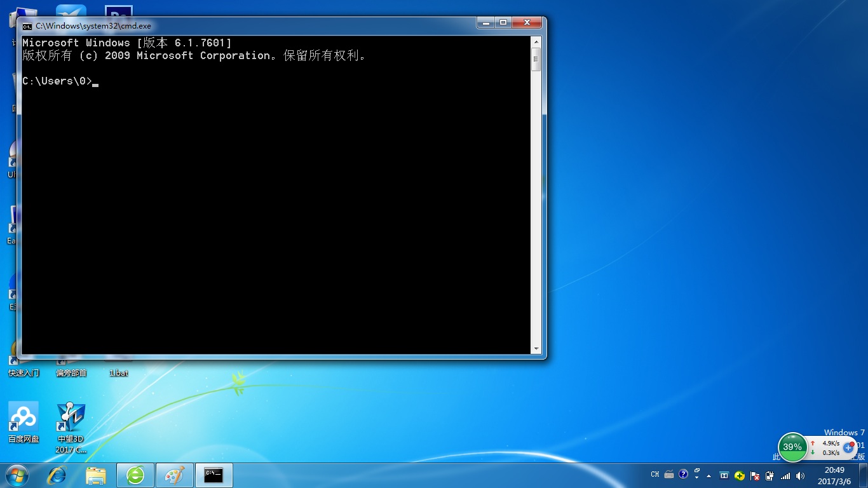The width and height of the screenshot is (868, 488).
Task: Launch Internet Explorer from the taskbar
Action: pyautogui.click(x=57, y=475)
